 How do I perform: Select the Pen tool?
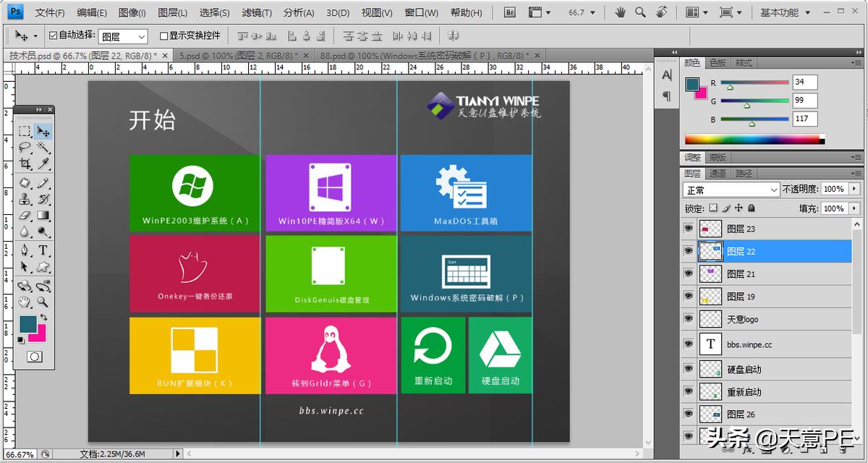coord(25,250)
